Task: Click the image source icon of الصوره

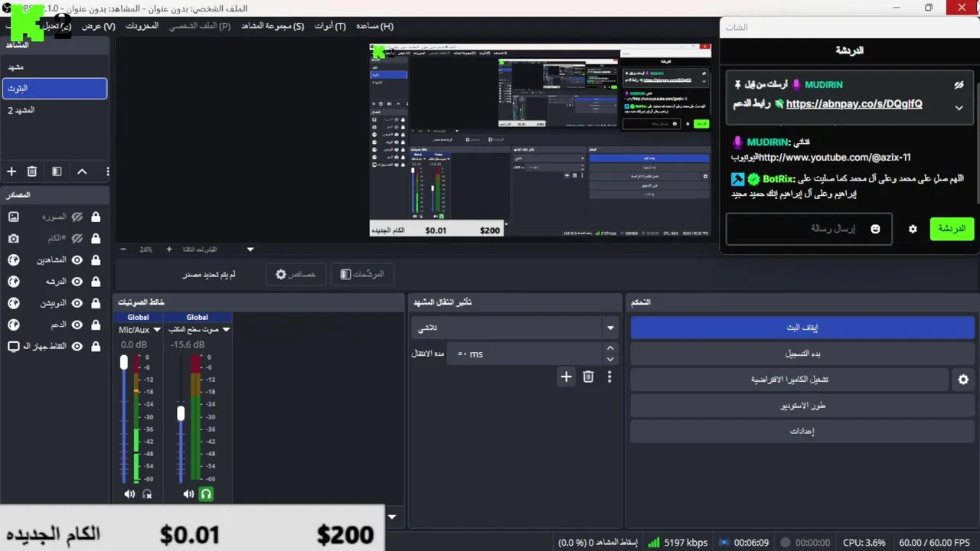Action: tap(13, 217)
